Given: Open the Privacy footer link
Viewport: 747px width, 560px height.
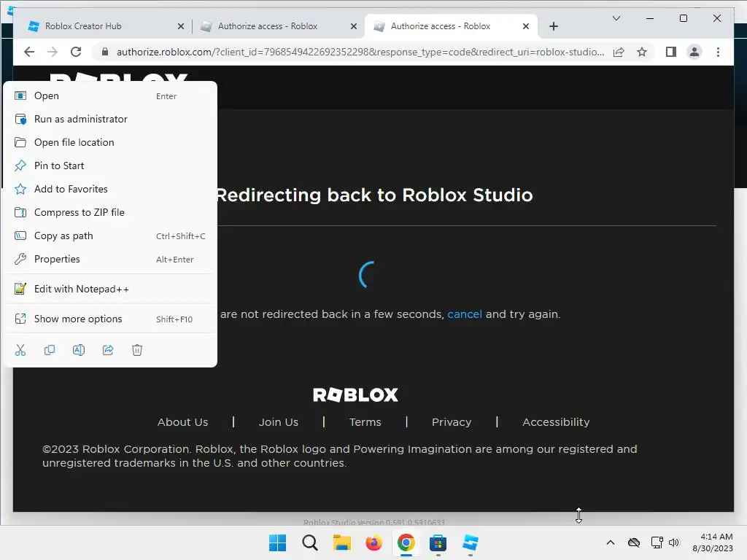Looking at the screenshot, I should point(451,422).
